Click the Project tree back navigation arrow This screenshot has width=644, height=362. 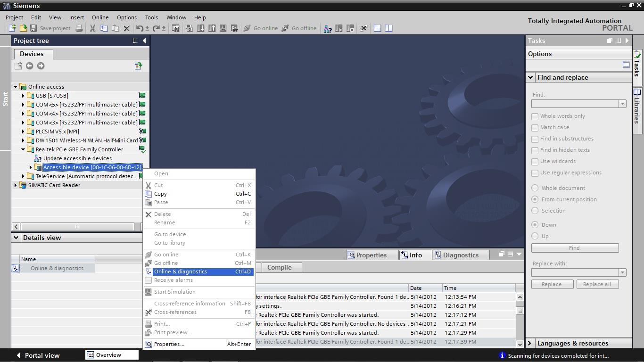pyautogui.click(x=29, y=66)
